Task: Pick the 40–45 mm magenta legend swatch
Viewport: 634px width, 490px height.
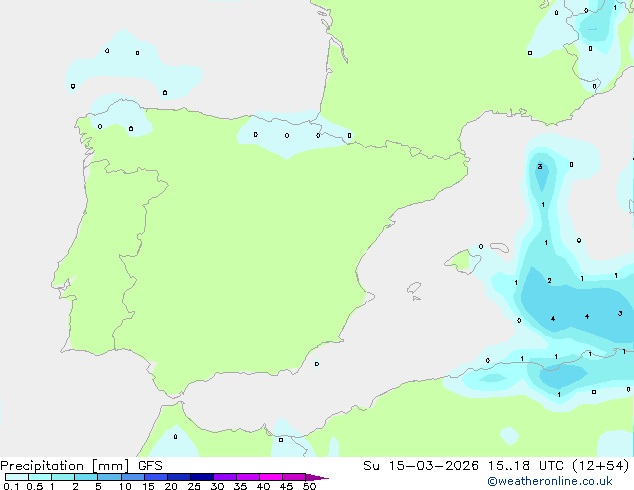Action: click(271, 477)
